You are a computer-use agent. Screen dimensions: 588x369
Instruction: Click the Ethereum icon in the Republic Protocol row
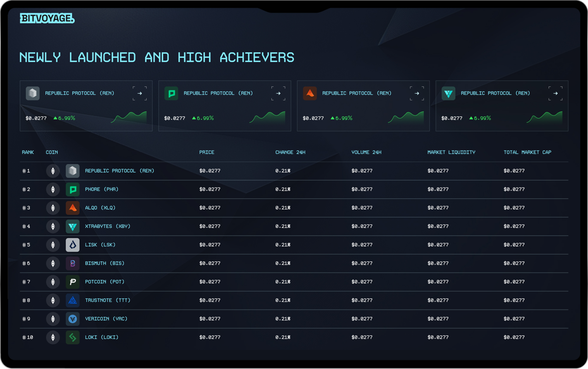(x=53, y=171)
